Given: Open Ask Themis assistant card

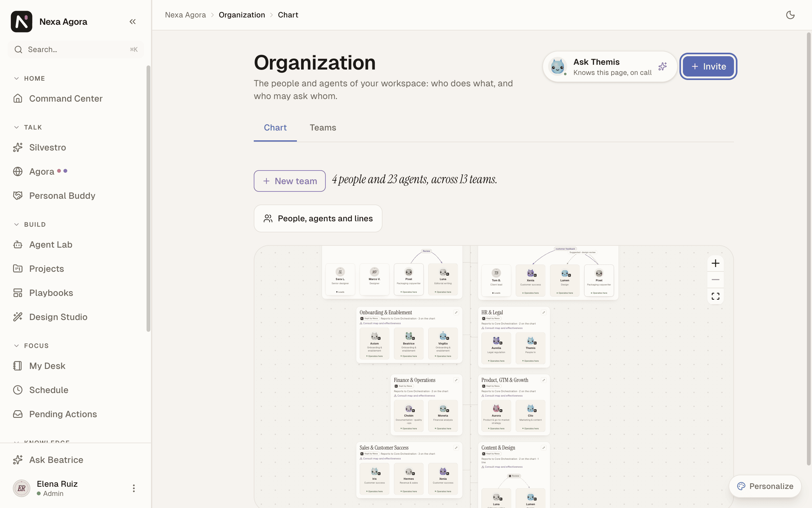Looking at the screenshot, I should click(x=610, y=67).
